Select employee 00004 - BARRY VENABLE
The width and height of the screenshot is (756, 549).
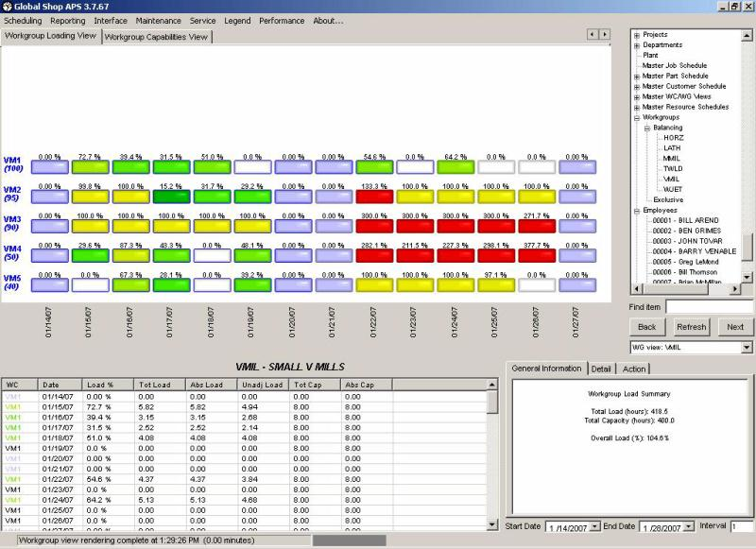[695, 251]
